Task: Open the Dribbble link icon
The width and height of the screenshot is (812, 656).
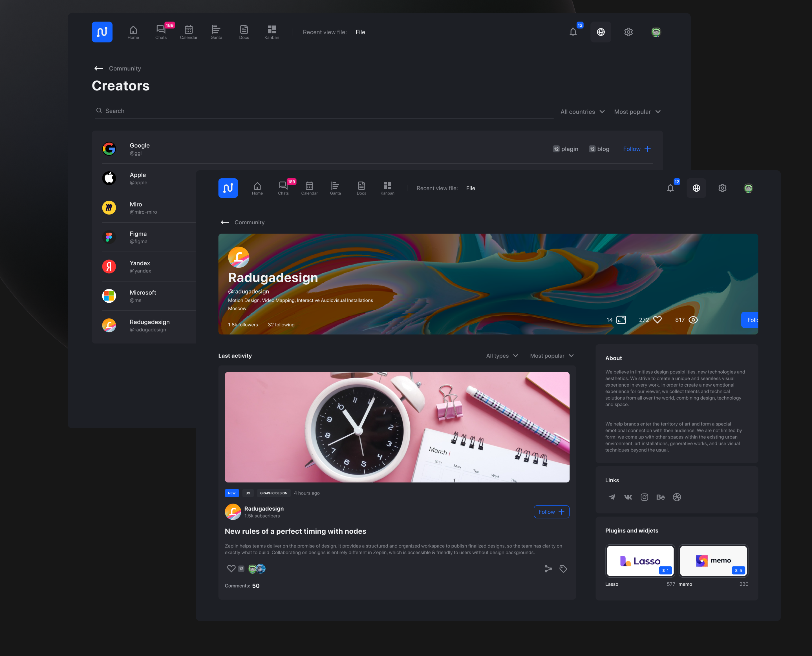Action: pyautogui.click(x=677, y=497)
